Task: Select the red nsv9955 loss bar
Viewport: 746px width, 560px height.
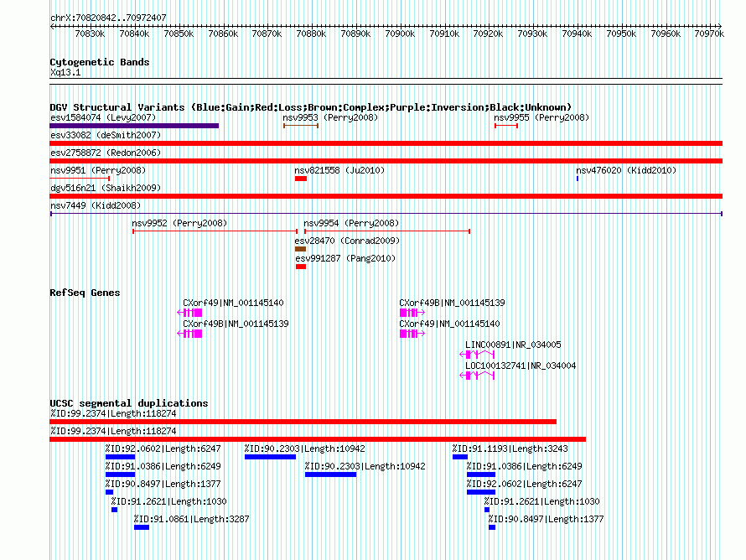Action: pyautogui.click(x=506, y=126)
